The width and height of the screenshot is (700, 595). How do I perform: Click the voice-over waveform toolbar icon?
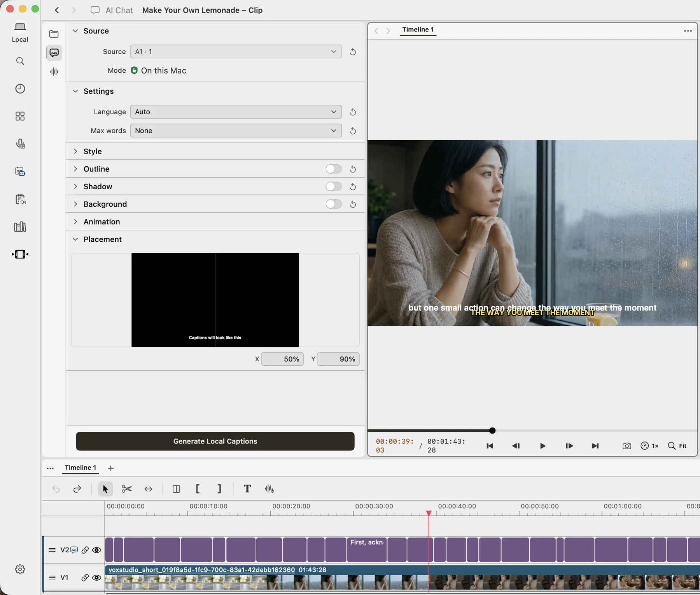[x=269, y=489]
